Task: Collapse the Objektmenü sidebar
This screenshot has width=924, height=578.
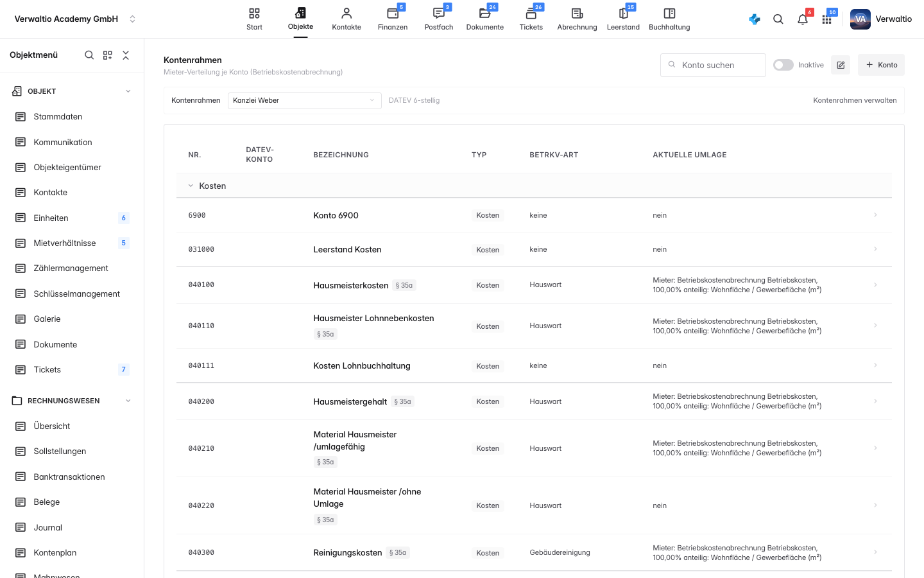Action: click(x=126, y=55)
